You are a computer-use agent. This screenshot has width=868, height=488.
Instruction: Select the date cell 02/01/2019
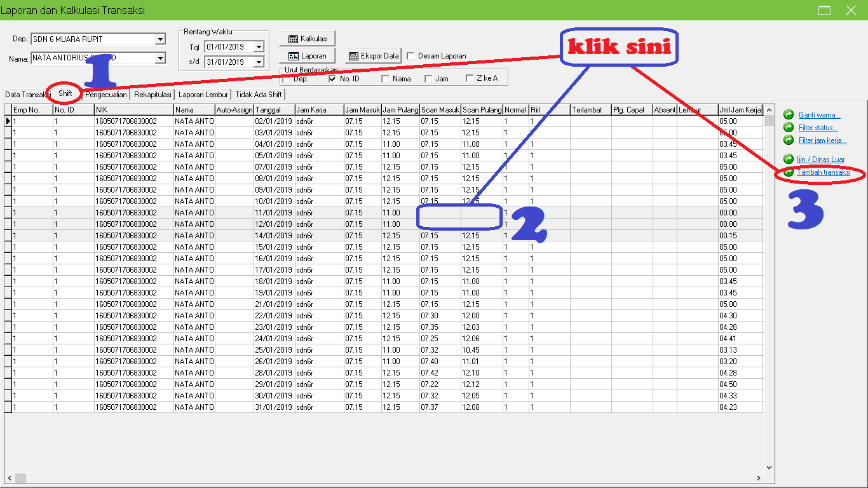click(x=274, y=121)
